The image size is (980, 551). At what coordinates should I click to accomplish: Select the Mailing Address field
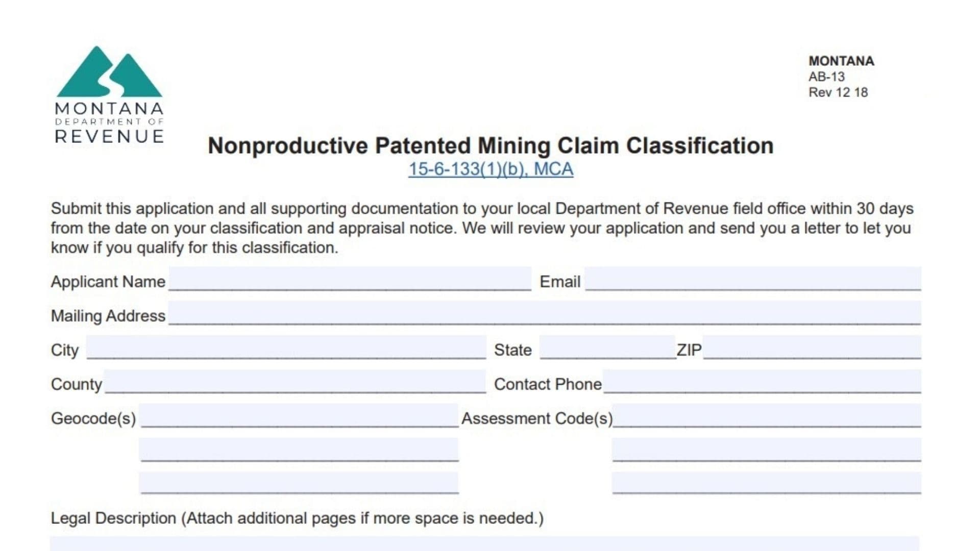(x=544, y=313)
